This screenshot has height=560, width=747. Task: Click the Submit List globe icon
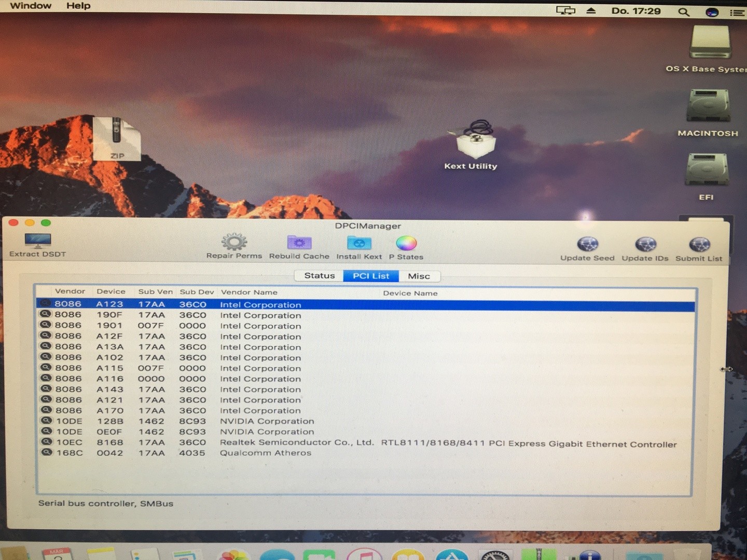click(699, 245)
